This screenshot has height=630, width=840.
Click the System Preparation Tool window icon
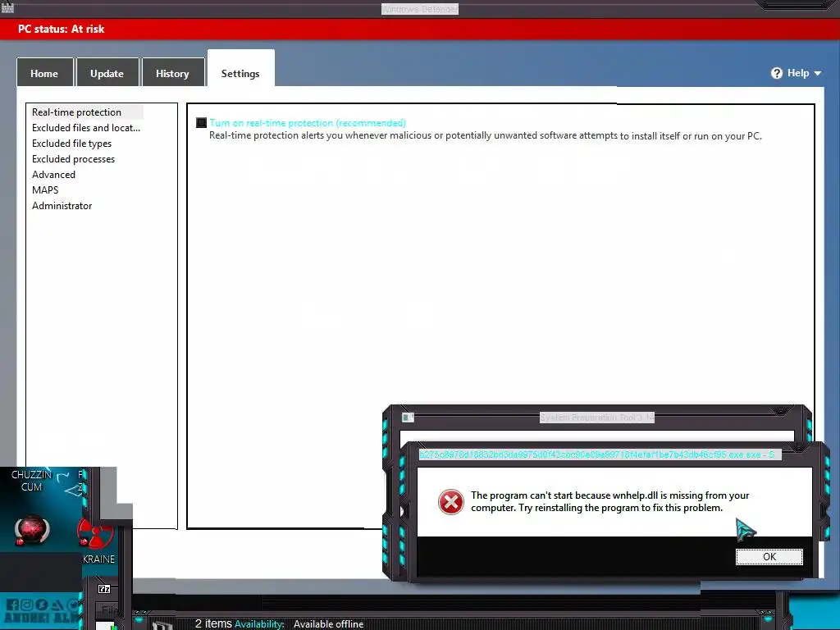408,417
